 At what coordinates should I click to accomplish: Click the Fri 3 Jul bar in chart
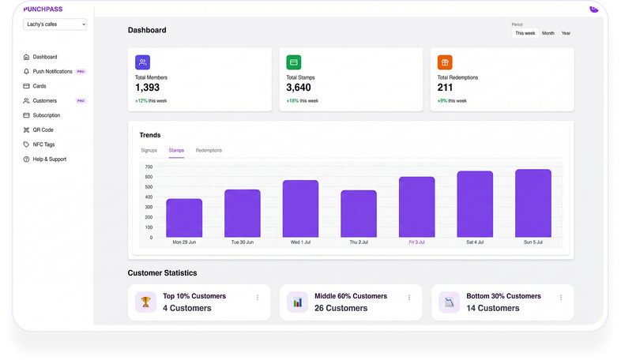coord(416,207)
